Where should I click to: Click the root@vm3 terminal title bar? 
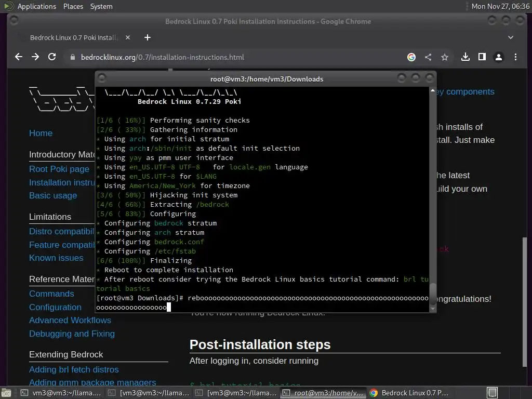tap(267, 79)
